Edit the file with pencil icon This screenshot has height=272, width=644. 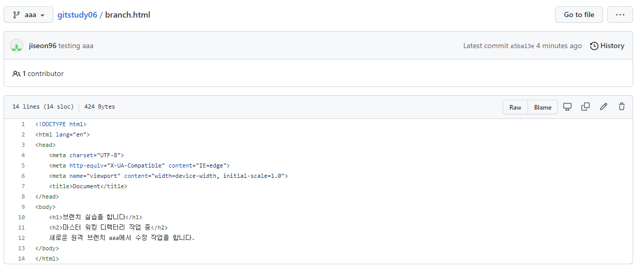(x=604, y=107)
